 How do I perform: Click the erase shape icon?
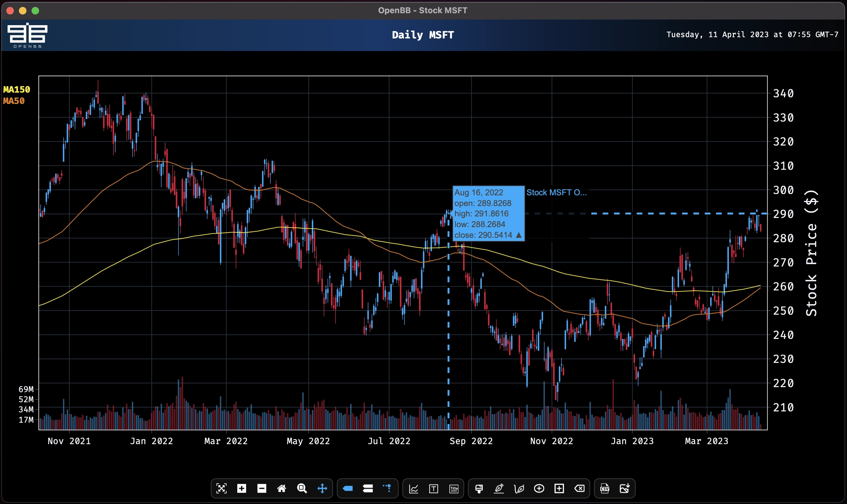click(579, 488)
